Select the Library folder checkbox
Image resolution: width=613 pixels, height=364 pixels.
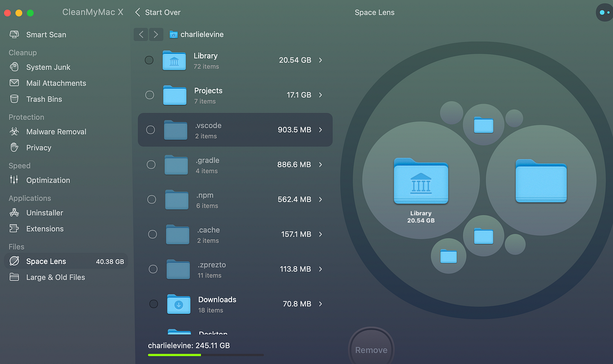tap(149, 60)
